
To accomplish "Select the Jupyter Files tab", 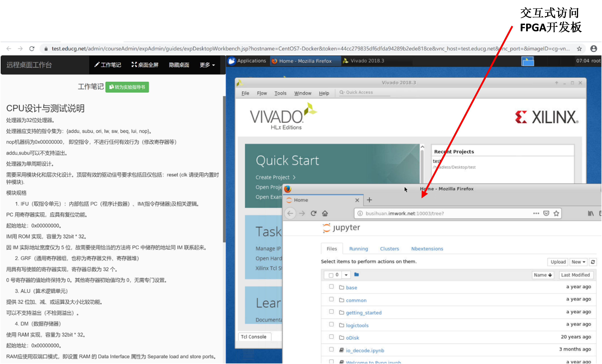I will point(331,249).
